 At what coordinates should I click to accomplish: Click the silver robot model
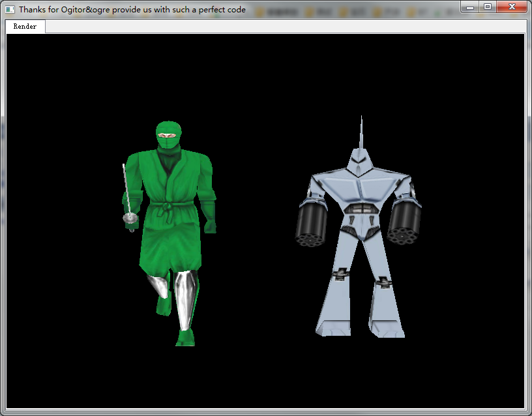coord(359,226)
